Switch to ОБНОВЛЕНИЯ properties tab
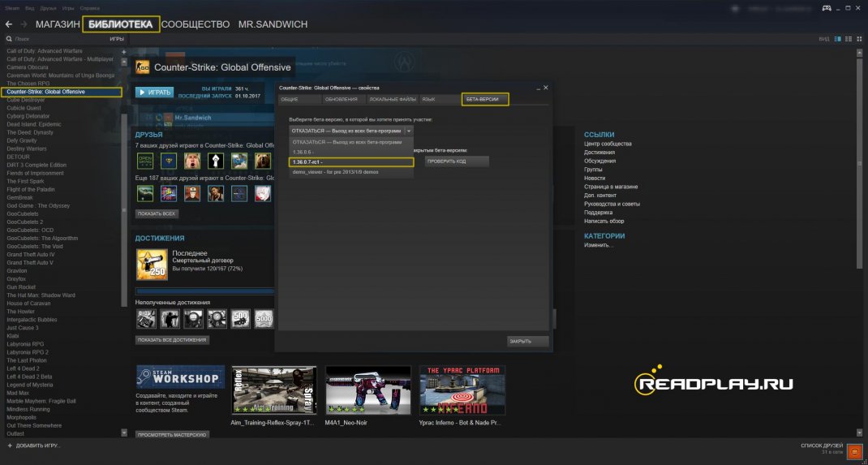868x465 pixels. point(342,99)
